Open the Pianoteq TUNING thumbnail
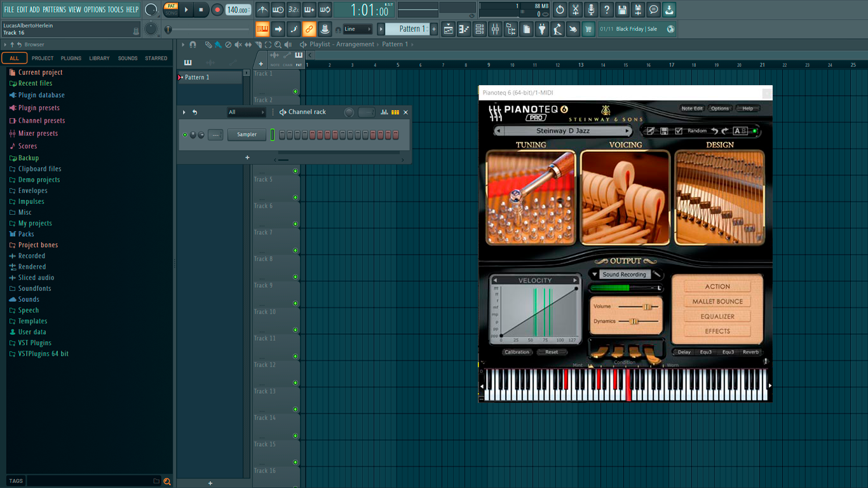 (531, 198)
